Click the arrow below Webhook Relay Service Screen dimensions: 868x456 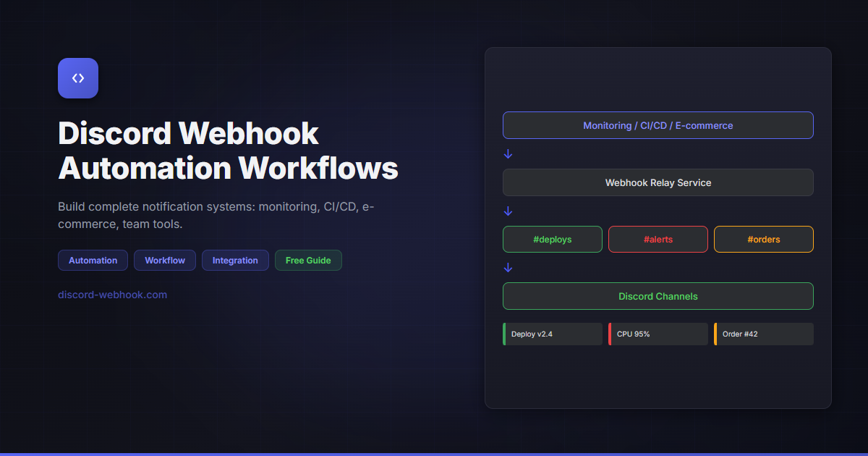click(508, 211)
